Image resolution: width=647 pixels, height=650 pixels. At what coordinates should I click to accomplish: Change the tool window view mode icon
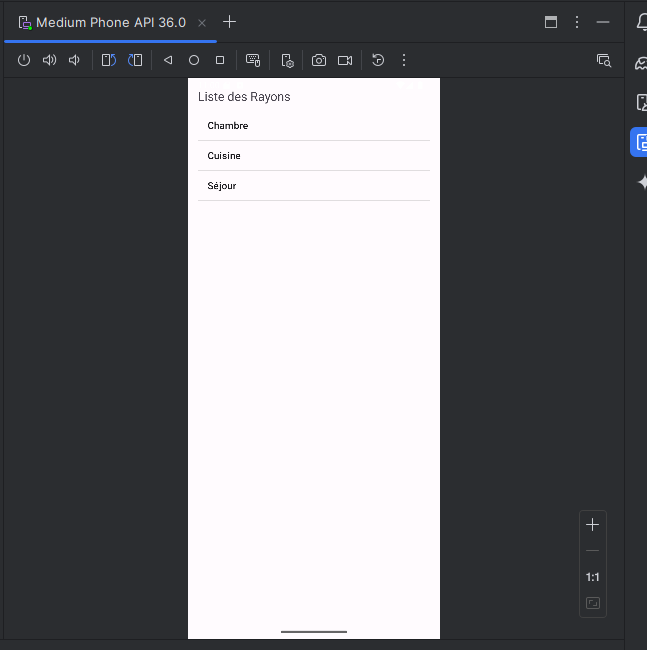tap(551, 22)
